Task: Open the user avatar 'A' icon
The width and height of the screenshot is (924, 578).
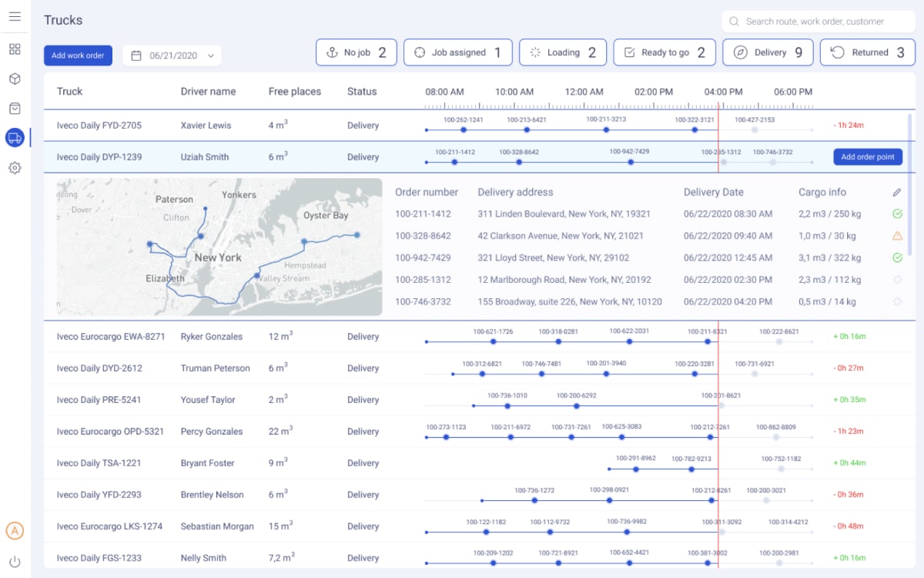Action: (15, 530)
